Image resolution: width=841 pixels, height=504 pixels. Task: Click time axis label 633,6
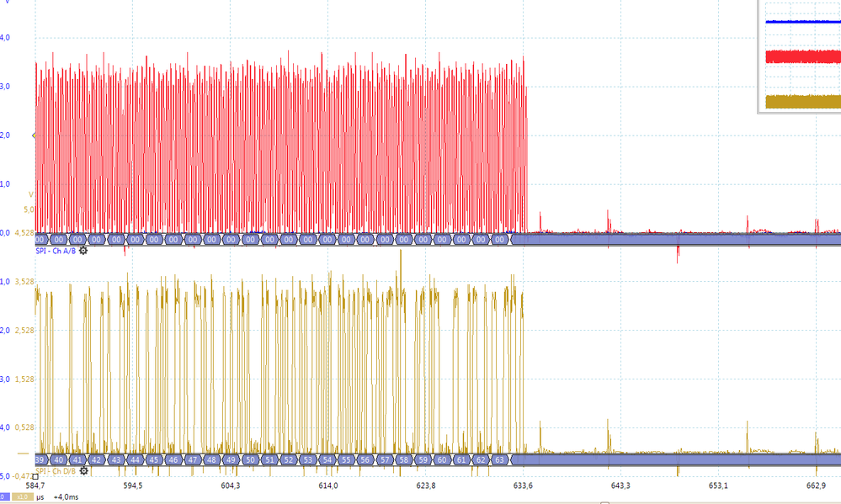(x=523, y=485)
